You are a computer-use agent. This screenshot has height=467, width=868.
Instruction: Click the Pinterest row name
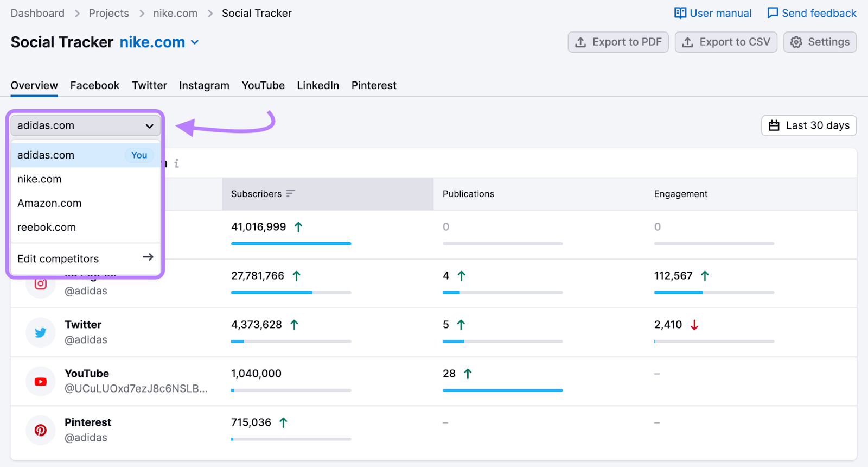coord(88,422)
